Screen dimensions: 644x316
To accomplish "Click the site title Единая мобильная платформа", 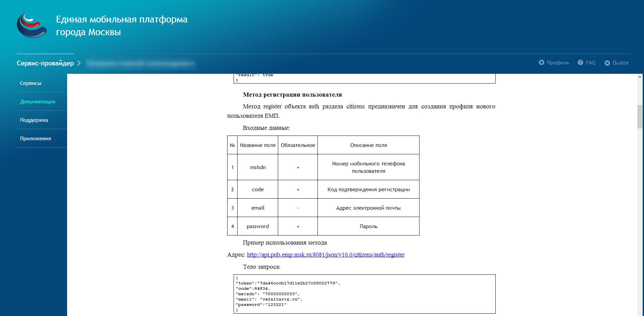I will coord(121,25).
